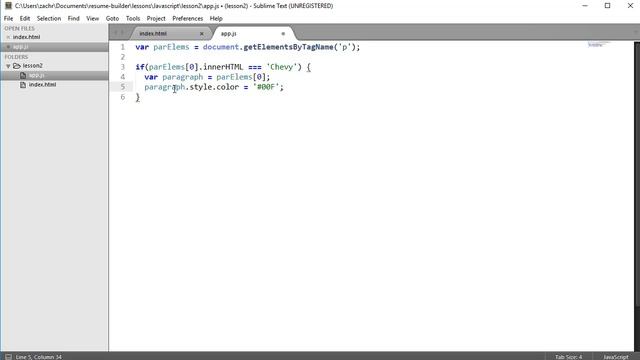Open the Selection menu
This screenshot has height=360, width=640.
coord(49,18)
